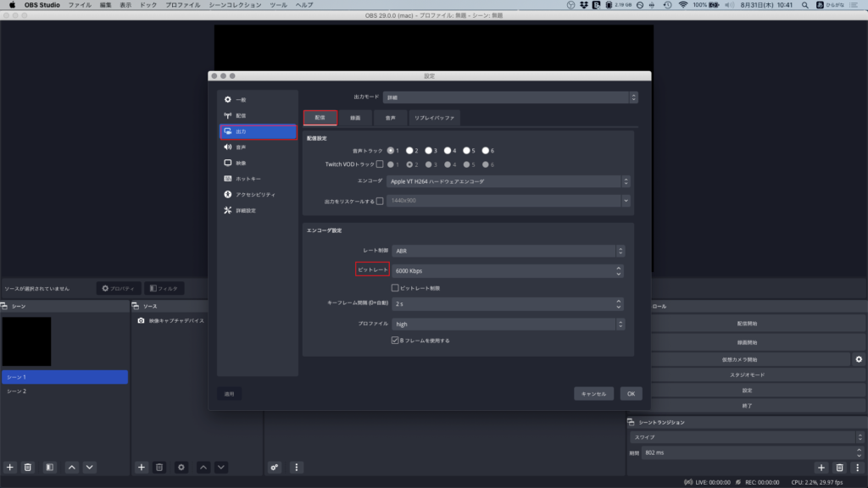Open the 出力モード dropdown
The image size is (868, 488).
coord(510,97)
